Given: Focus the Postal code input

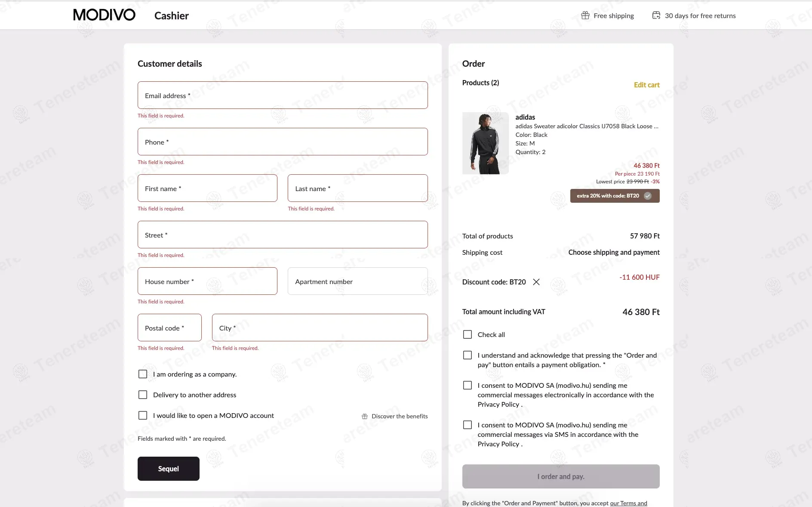Looking at the screenshot, I should (169, 328).
